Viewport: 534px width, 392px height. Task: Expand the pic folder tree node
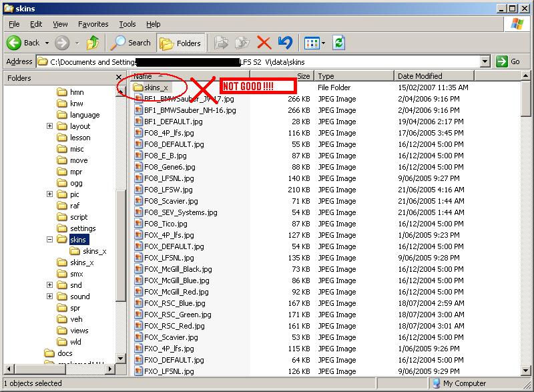tap(49, 194)
